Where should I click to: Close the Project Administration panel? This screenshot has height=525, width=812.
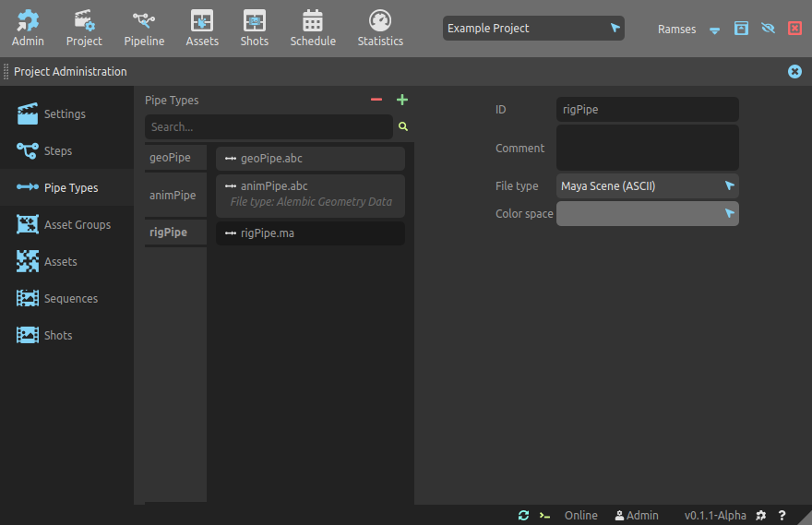coord(794,71)
